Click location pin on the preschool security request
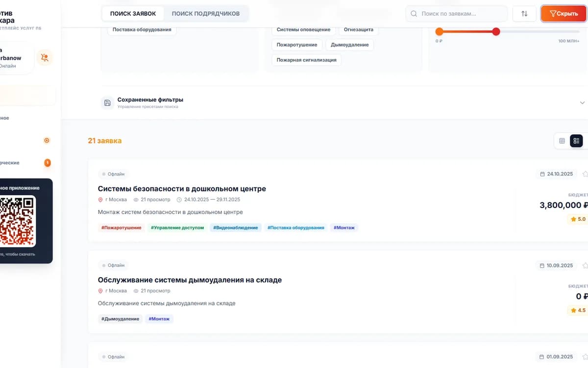The width and height of the screenshot is (588, 368). pos(100,200)
